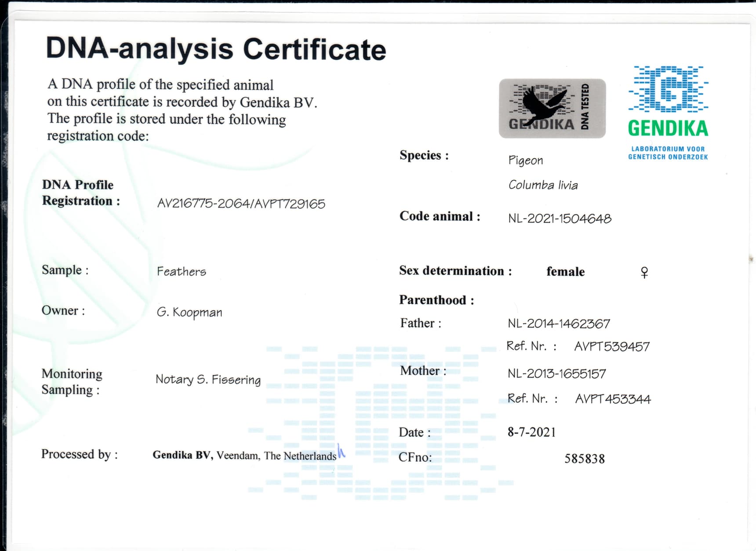Viewport: 756px width, 551px height.
Task: Click the Notary S. Fissering entry
Action: tap(208, 379)
